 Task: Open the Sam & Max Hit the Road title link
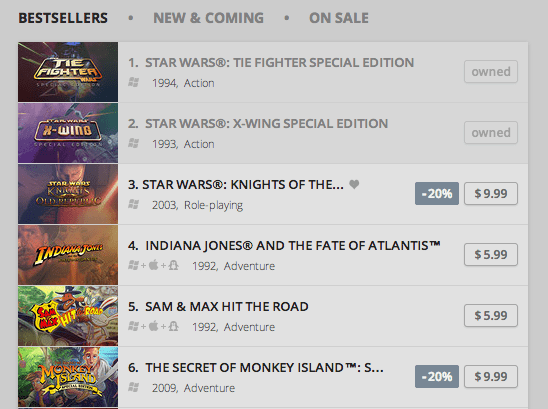pyautogui.click(x=227, y=307)
